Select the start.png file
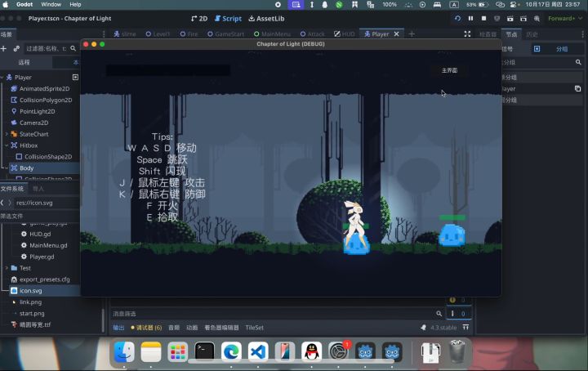Screen dimensions: 588x371 click(x=32, y=313)
